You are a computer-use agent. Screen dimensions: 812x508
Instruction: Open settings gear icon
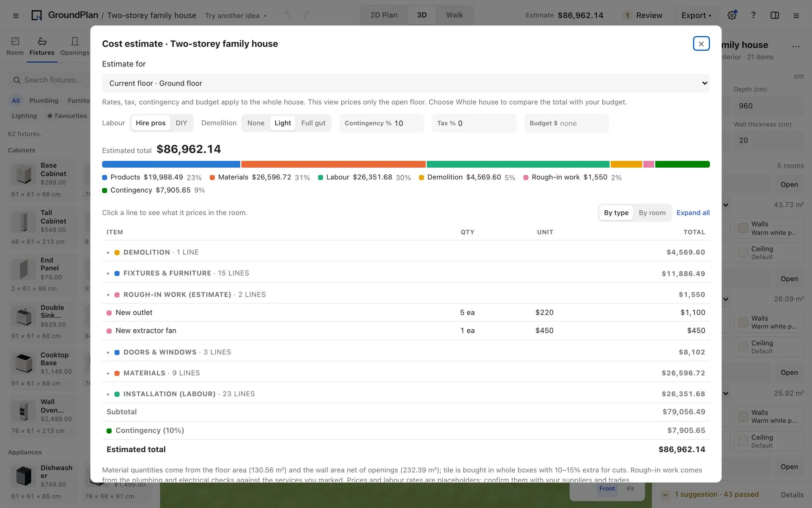click(732, 15)
